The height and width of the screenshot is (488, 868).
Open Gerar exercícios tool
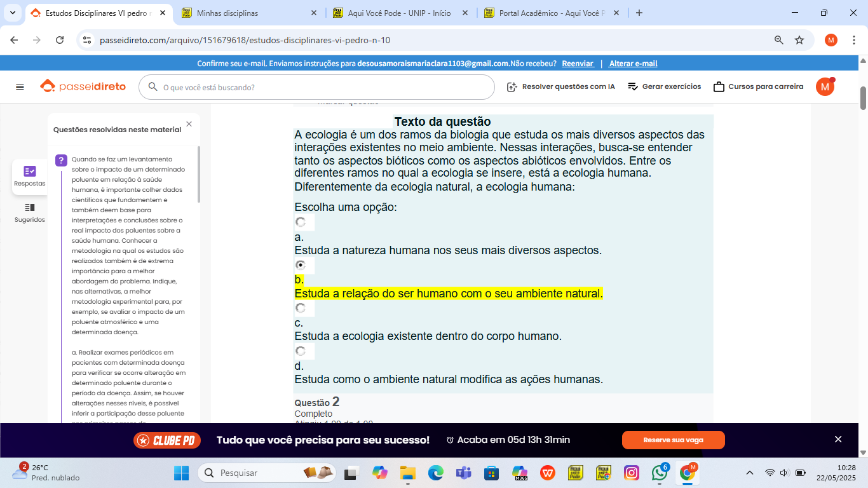pos(664,86)
